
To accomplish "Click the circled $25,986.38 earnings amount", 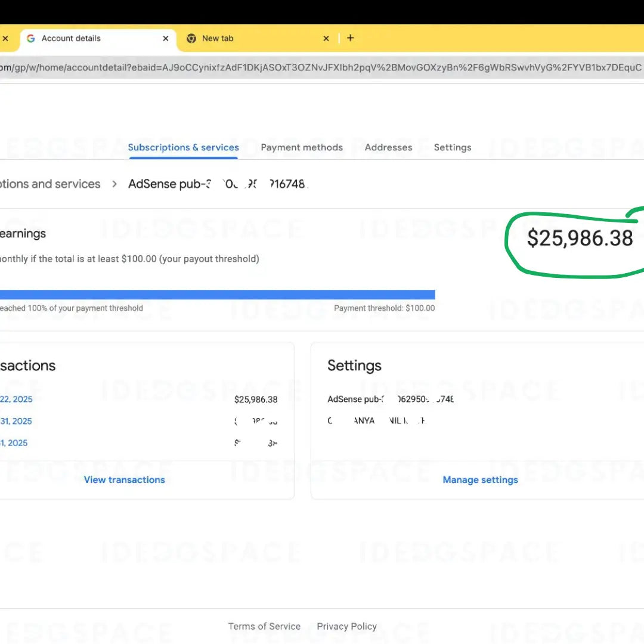I will pos(580,239).
